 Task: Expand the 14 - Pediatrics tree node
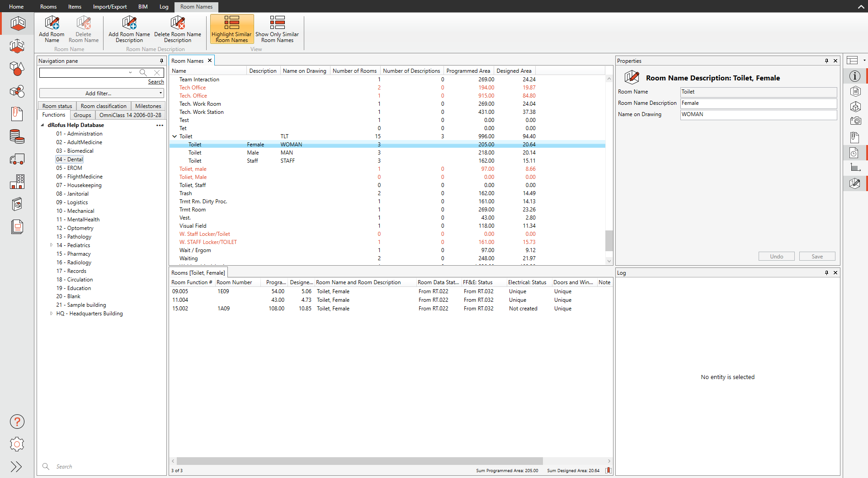click(x=52, y=245)
